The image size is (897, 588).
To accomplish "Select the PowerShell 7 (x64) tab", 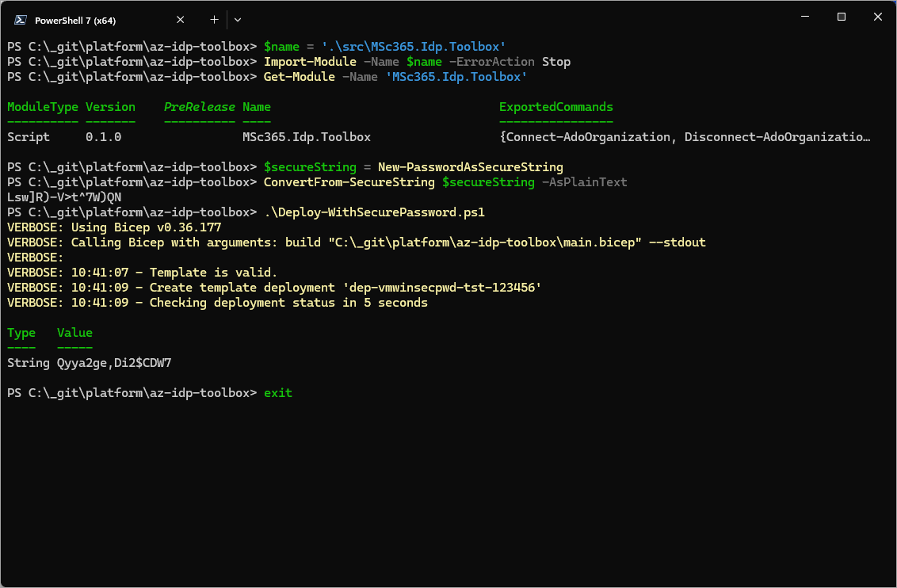I will (87, 20).
